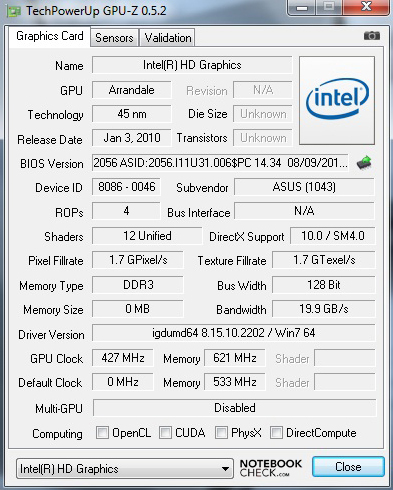Click the Revision value N/A

(263, 90)
